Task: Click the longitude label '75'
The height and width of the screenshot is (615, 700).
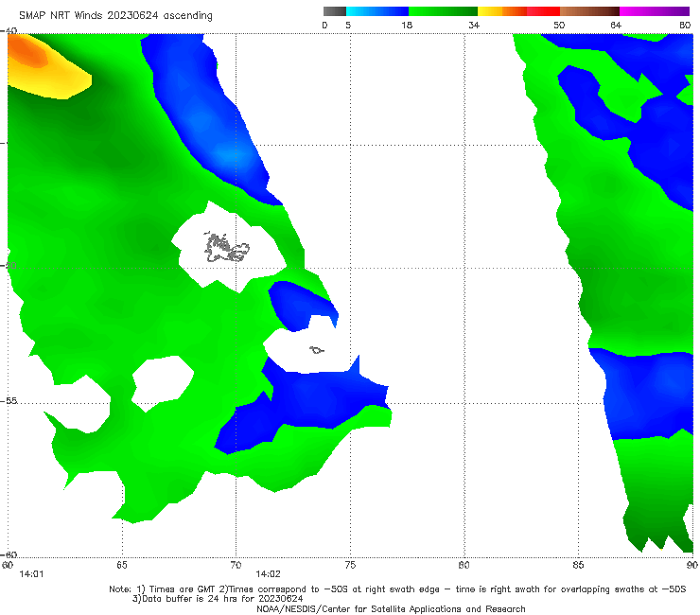Action: pos(350,565)
